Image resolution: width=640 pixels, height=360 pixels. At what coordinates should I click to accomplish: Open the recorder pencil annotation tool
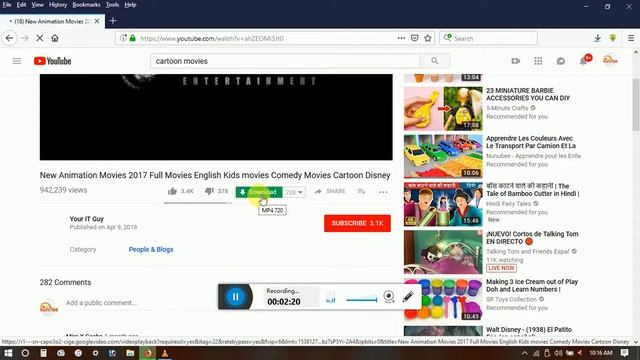[x=408, y=297]
